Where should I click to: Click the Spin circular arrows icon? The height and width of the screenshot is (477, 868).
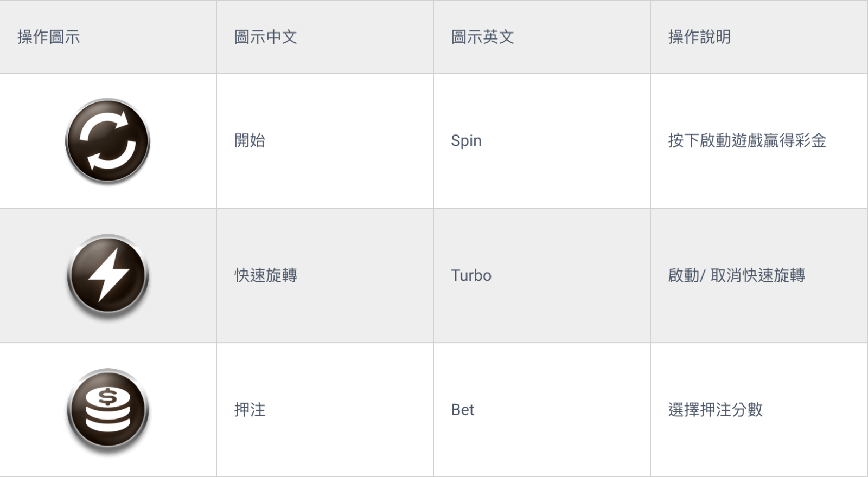(107, 141)
